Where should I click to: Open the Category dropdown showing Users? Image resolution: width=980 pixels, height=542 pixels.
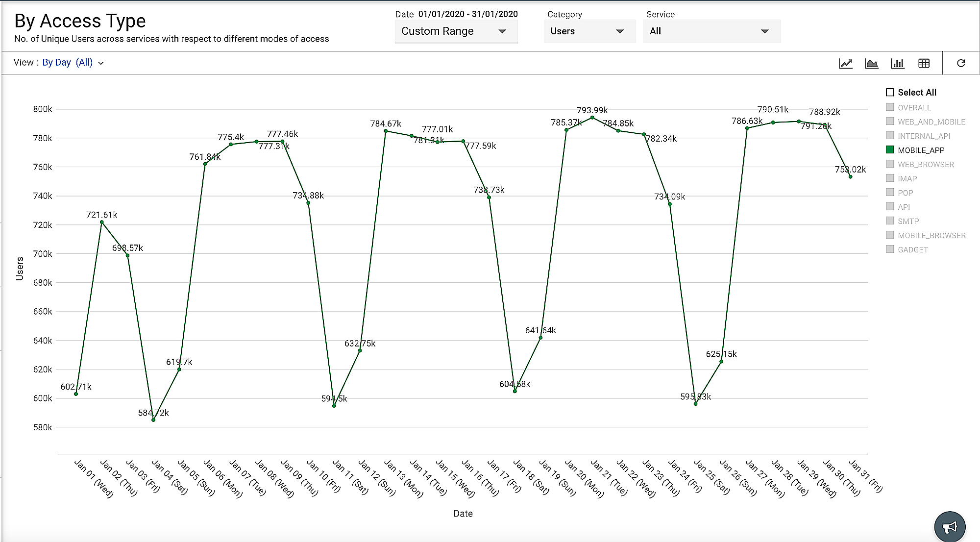(589, 31)
